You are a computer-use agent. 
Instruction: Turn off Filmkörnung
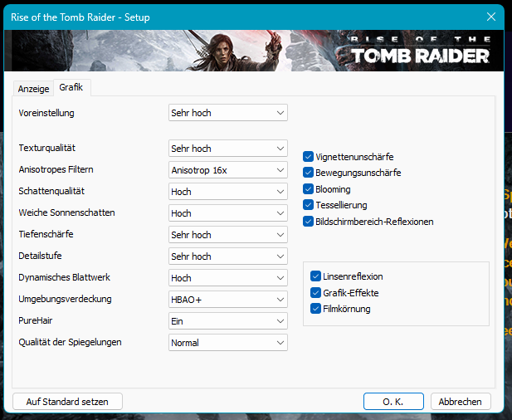(x=315, y=309)
